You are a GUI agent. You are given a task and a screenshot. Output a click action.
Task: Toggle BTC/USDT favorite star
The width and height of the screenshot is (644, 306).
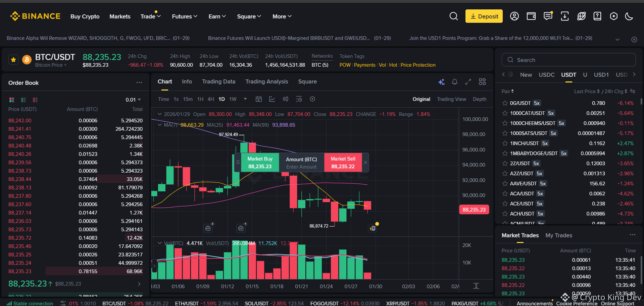[13, 60]
